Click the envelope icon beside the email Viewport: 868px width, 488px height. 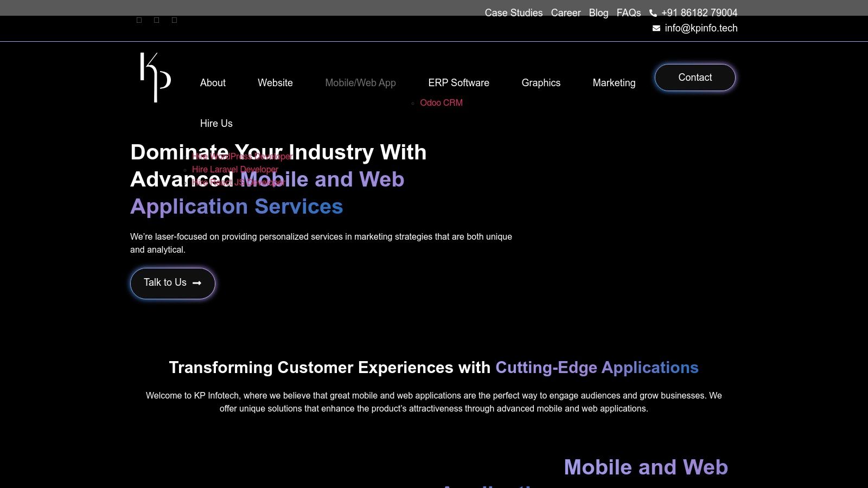pos(656,28)
